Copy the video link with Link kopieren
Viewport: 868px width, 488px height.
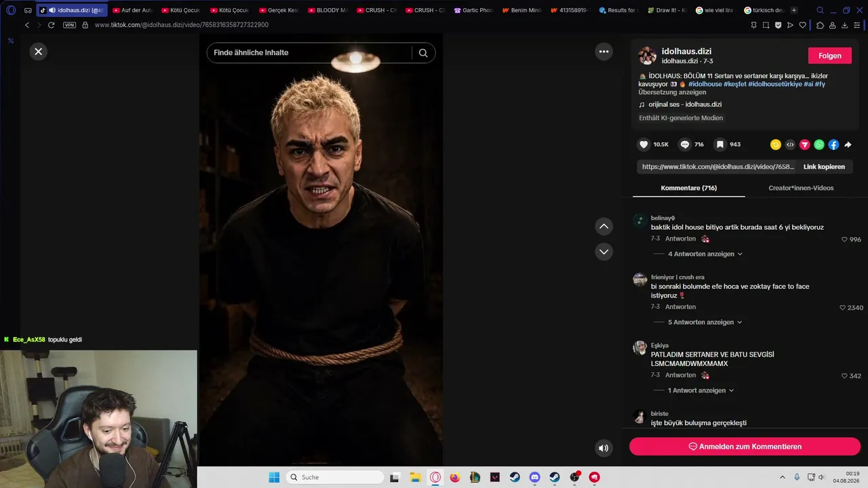tap(824, 167)
